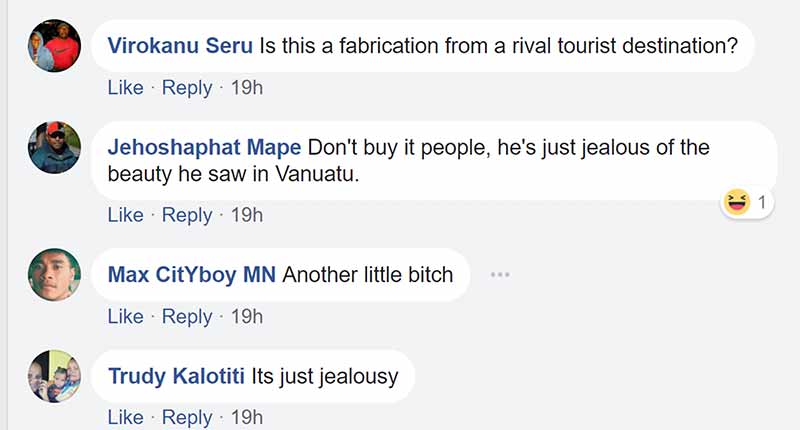Open the three-dot comment options menu
Screen dimensions: 800x430
tap(500, 274)
